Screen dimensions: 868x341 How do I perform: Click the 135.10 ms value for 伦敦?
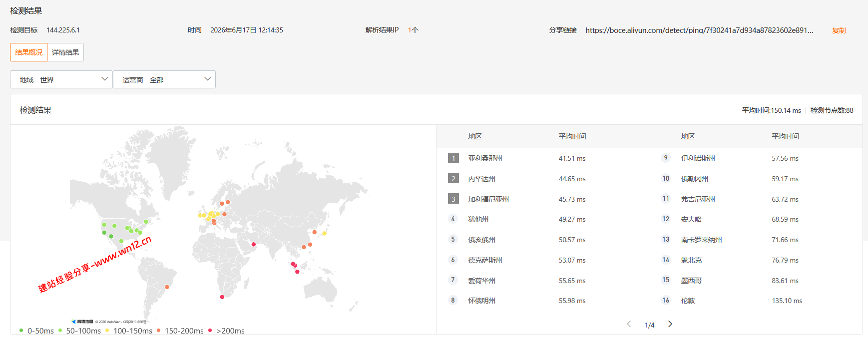click(x=787, y=301)
